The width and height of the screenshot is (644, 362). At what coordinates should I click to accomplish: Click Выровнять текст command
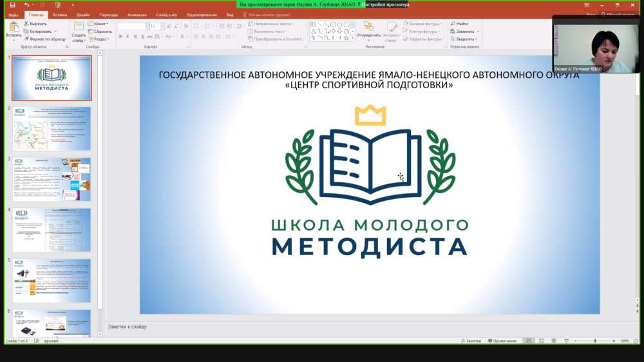pos(267,31)
